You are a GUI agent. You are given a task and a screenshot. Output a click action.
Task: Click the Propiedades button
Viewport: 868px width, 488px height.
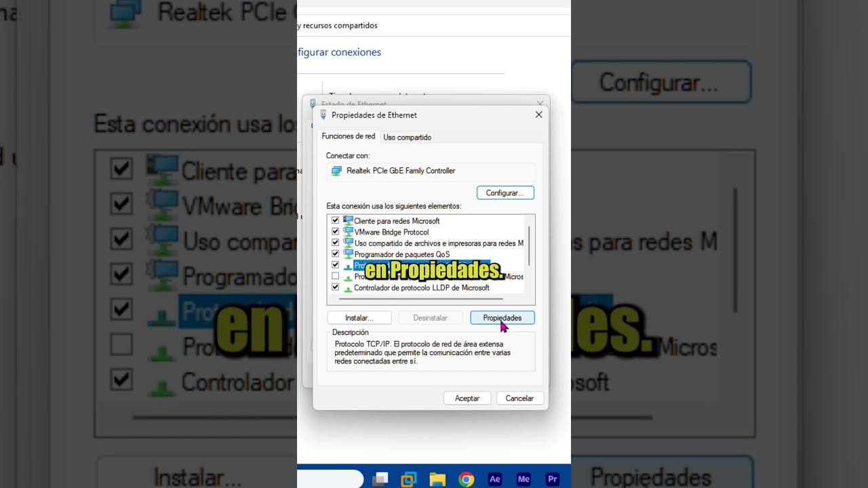pyautogui.click(x=502, y=318)
